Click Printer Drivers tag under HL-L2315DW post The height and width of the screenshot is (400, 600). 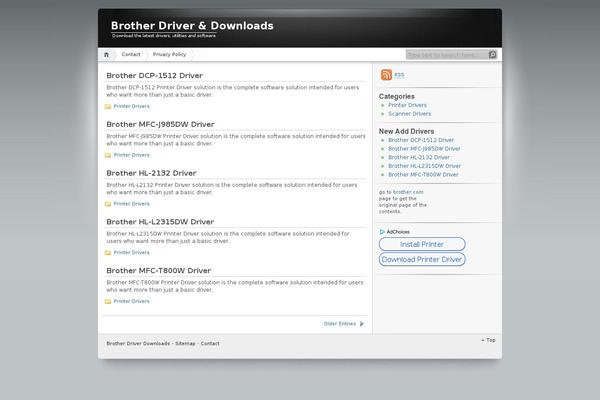click(132, 252)
